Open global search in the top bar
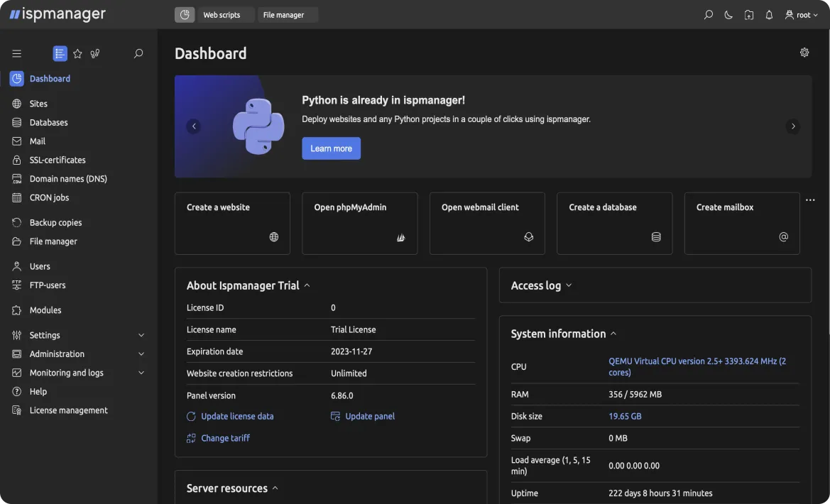 pos(709,15)
